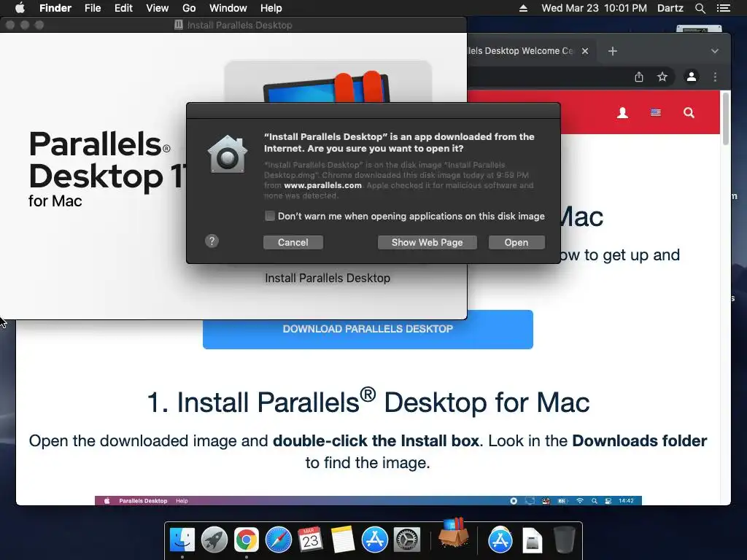This screenshot has height=560, width=747.
Task: Click the Dartz user name in menu bar
Action: click(x=670, y=8)
